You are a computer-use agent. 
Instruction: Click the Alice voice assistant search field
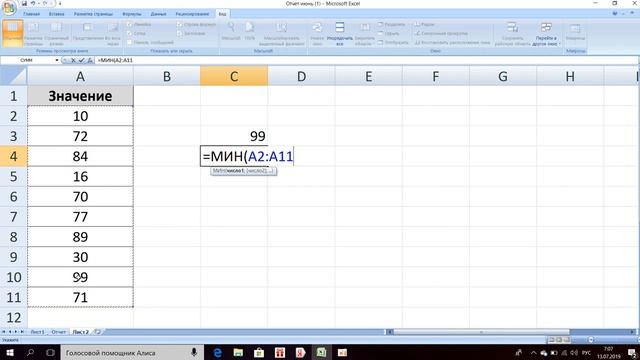point(131,352)
